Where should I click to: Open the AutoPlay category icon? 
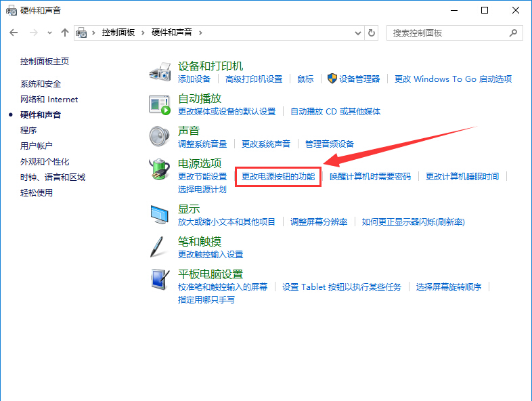tap(160, 104)
